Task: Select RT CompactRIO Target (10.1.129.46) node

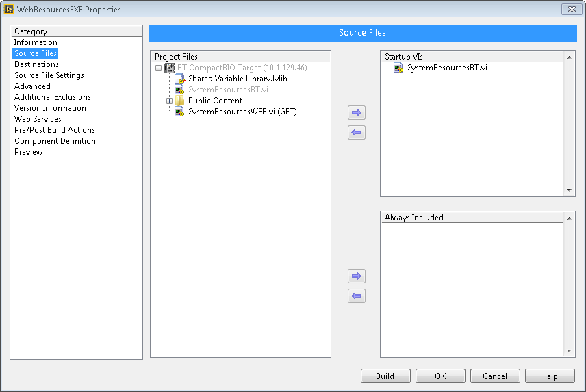Action: [242, 68]
